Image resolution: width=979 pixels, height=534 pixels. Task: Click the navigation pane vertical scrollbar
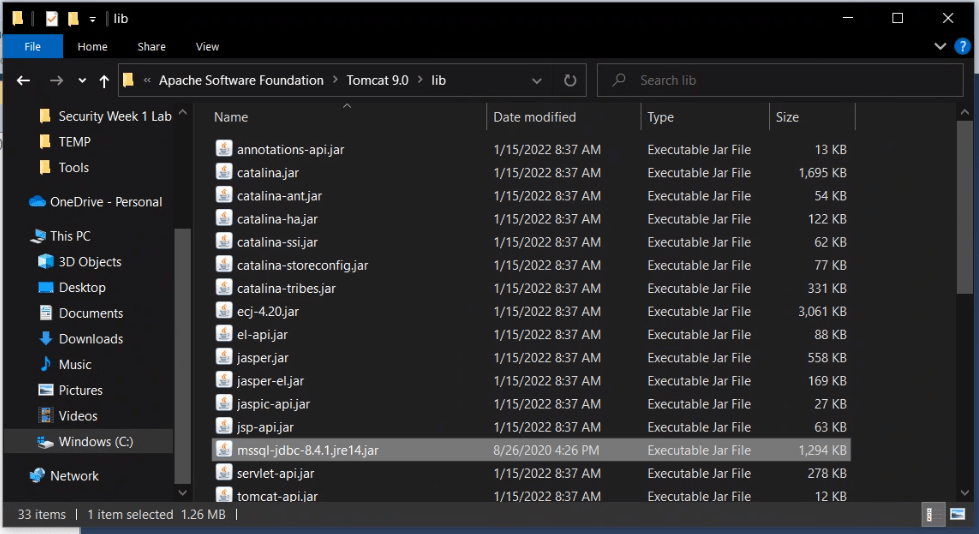pos(182,350)
